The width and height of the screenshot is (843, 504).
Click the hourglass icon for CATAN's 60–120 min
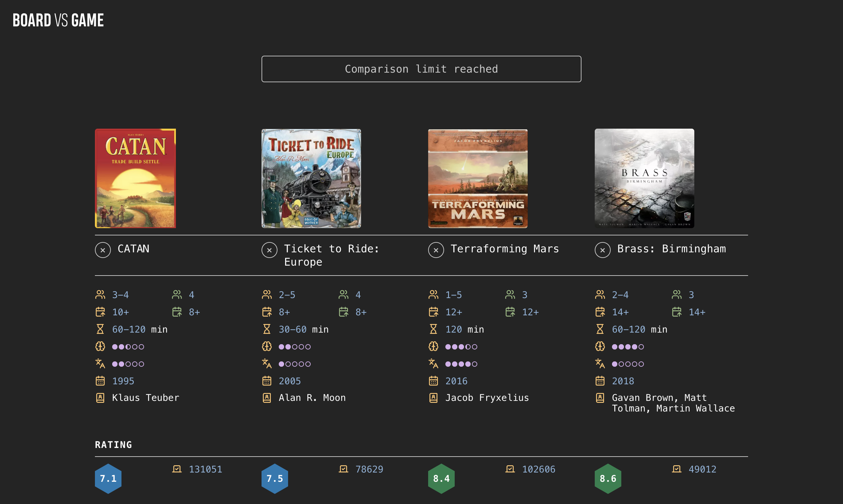[x=100, y=329]
